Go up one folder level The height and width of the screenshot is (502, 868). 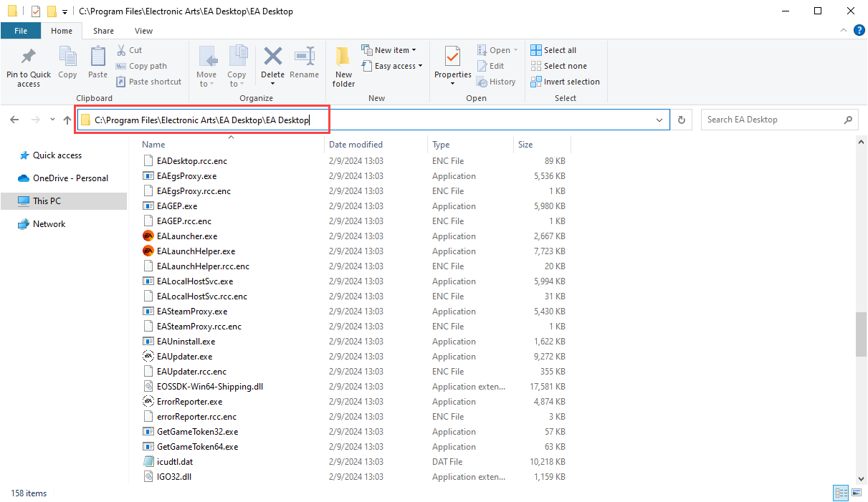pyautogui.click(x=67, y=120)
